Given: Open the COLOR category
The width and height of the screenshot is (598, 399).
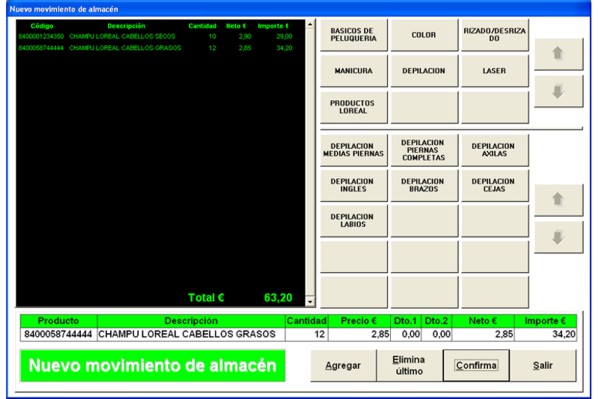Looking at the screenshot, I should click(x=424, y=35).
